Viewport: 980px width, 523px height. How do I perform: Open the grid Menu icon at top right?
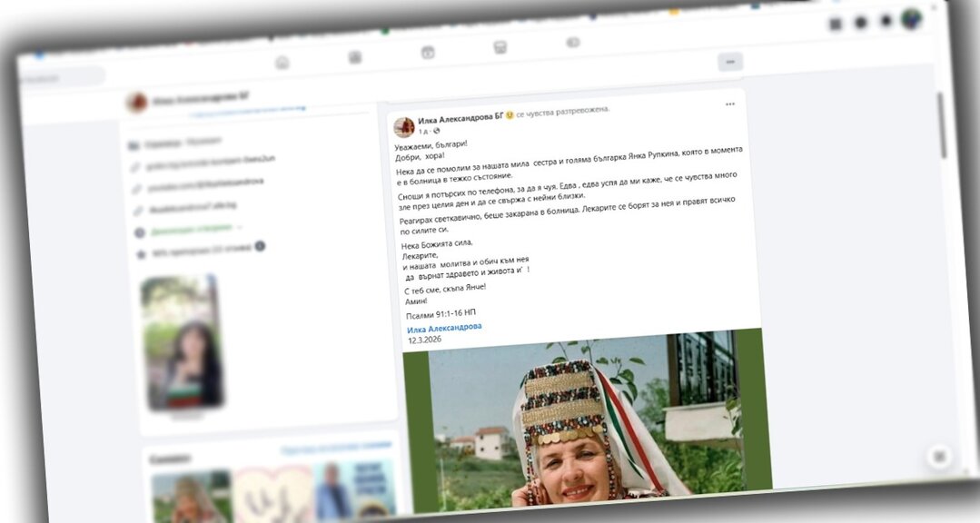[836, 25]
